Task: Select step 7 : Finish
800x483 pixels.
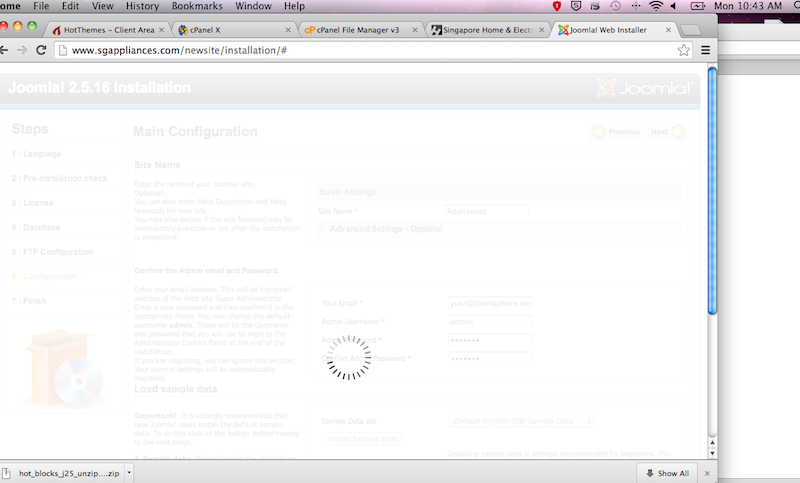Action: pos(29,301)
